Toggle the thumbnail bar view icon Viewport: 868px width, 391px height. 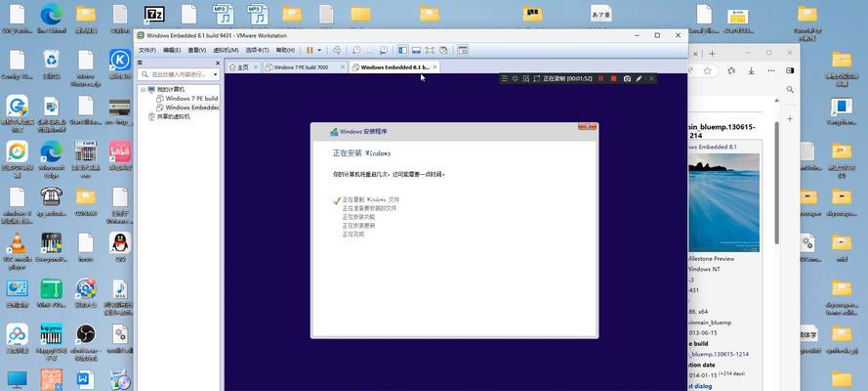tap(416, 51)
